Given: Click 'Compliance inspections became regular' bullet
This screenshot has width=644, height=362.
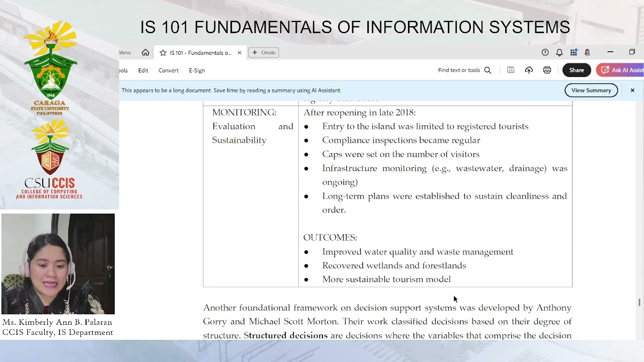Looking at the screenshot, I should (x=401, y=140).
